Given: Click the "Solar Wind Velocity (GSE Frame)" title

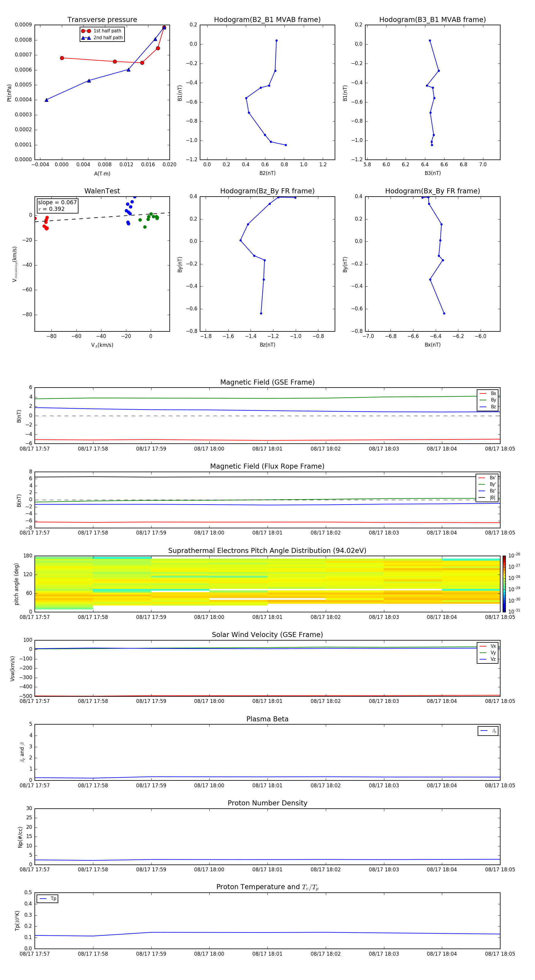Looking at the screenshot, I should point(267,635).
